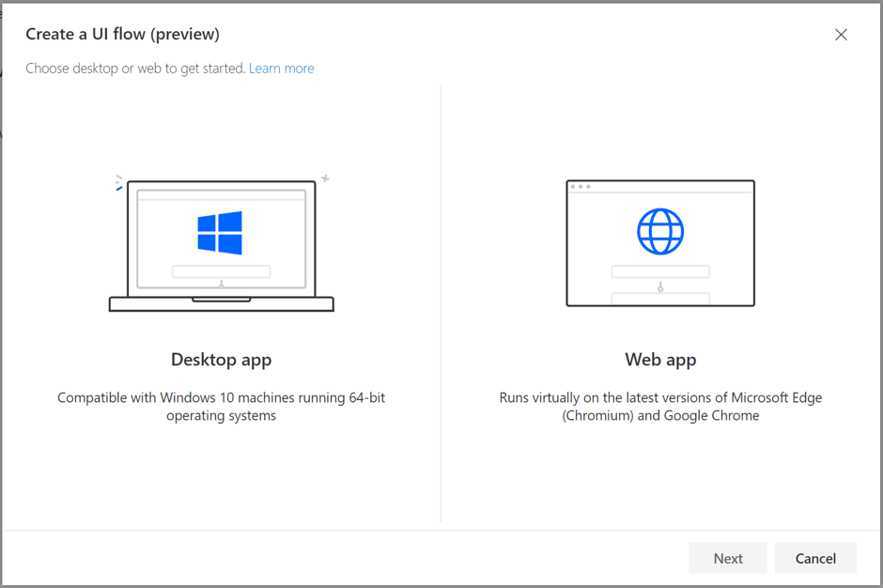The width and height of the screenshot is (883, 588).
Task: Click the Create a UI flow (preview) title
Action: point(123,34)
